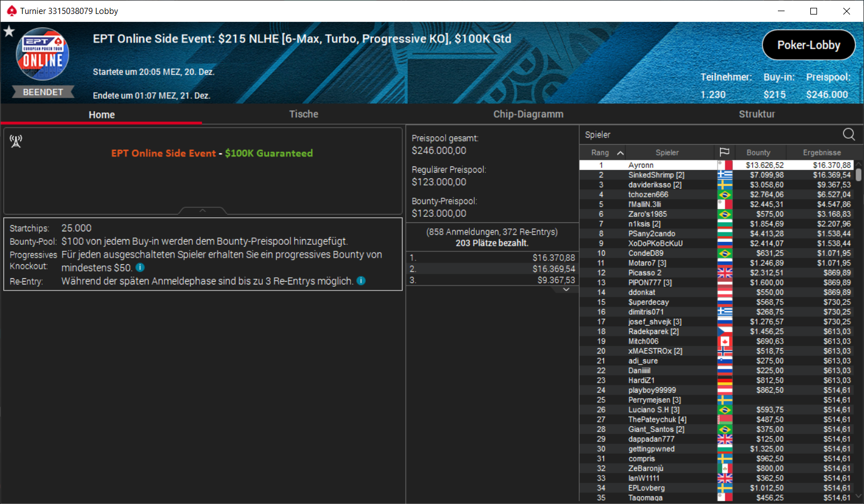Click the flag next to ZeBaronjù

point(725,468)
